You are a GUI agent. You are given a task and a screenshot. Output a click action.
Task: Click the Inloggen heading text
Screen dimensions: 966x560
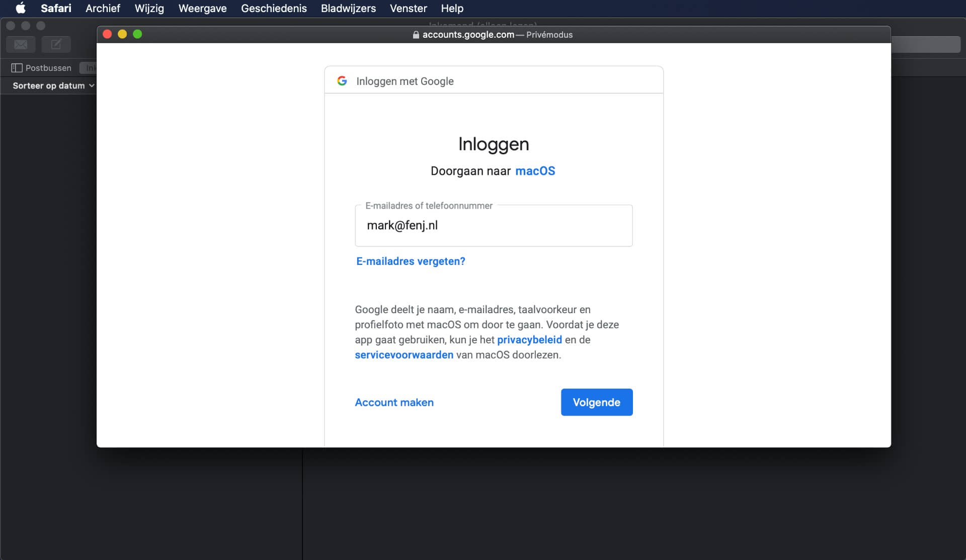click(494, 144)
